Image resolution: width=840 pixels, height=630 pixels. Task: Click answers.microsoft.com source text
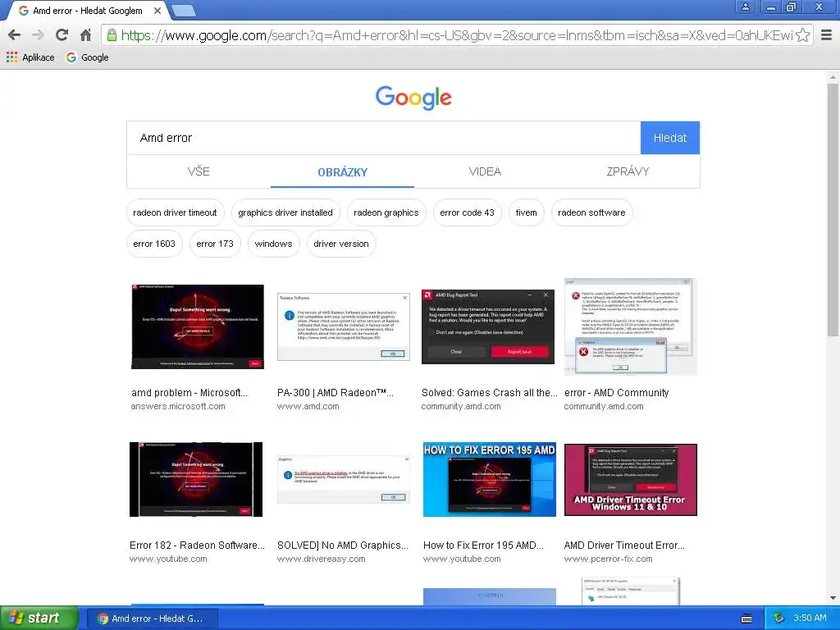coord(178,407)
